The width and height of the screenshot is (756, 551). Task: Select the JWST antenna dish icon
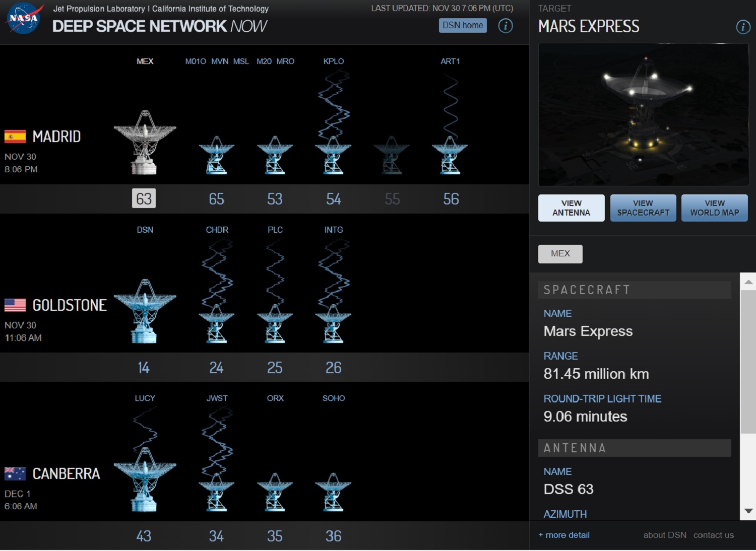(x=216, y=486)
